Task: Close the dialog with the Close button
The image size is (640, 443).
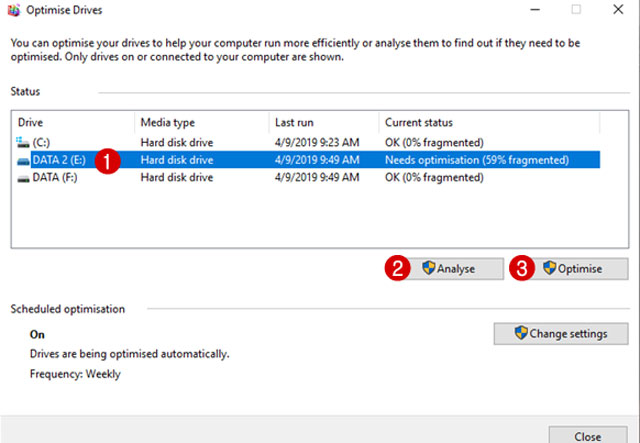Action: pyautogui.click(x=587, y=436)
